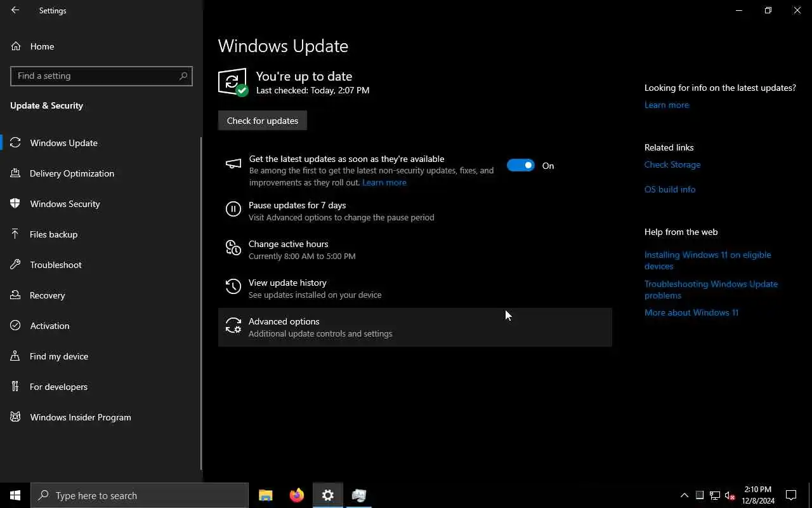Click the Windows Security shield icon
Image resolution: width=812 pixels, height=508 pixels.
(15, 204)
